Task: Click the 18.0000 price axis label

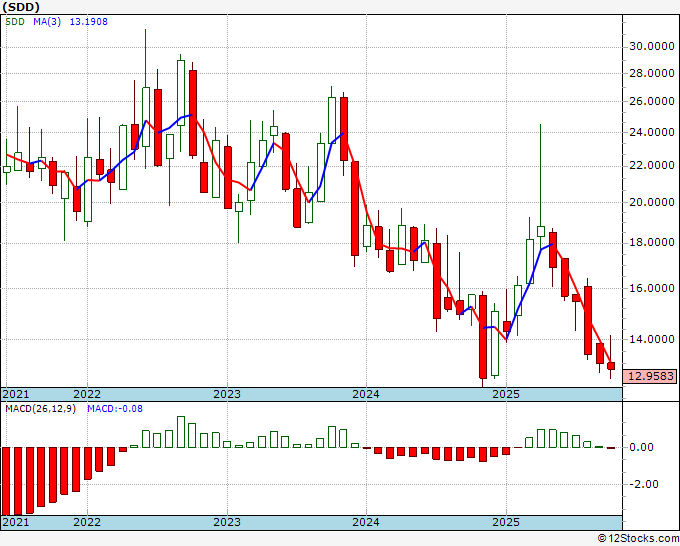Action: (652, 242)
